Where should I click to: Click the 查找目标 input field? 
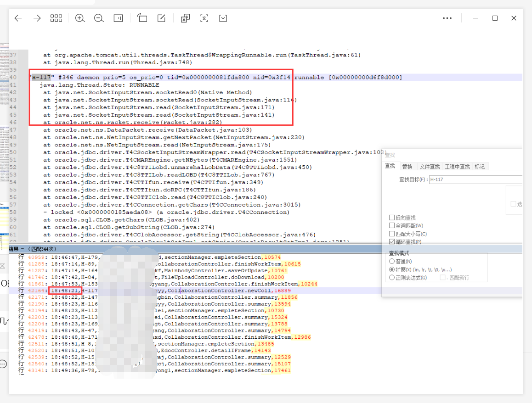coord(475,180)
